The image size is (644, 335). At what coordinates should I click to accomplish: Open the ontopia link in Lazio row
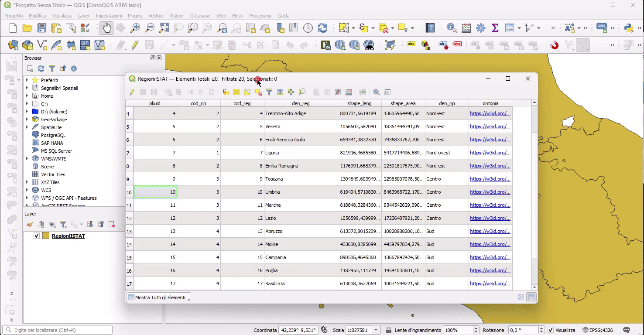[490, 218]
